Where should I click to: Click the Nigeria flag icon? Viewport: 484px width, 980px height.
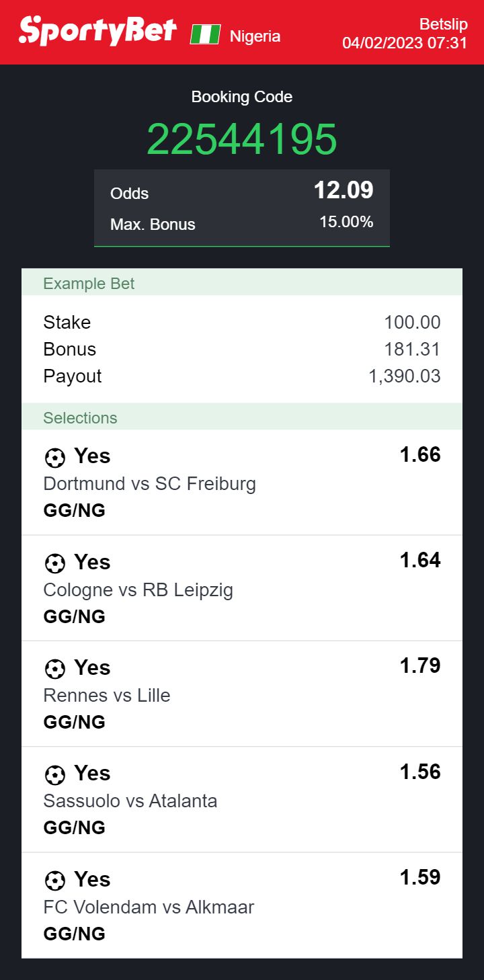205,34
